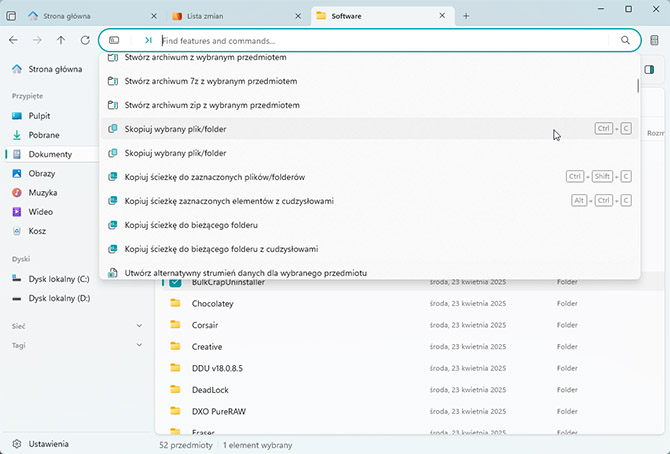Choose Kopiuj ścieżkę do zaznaczonych plików/folderów
670x454 pixels.
click(x=370, y=177)
